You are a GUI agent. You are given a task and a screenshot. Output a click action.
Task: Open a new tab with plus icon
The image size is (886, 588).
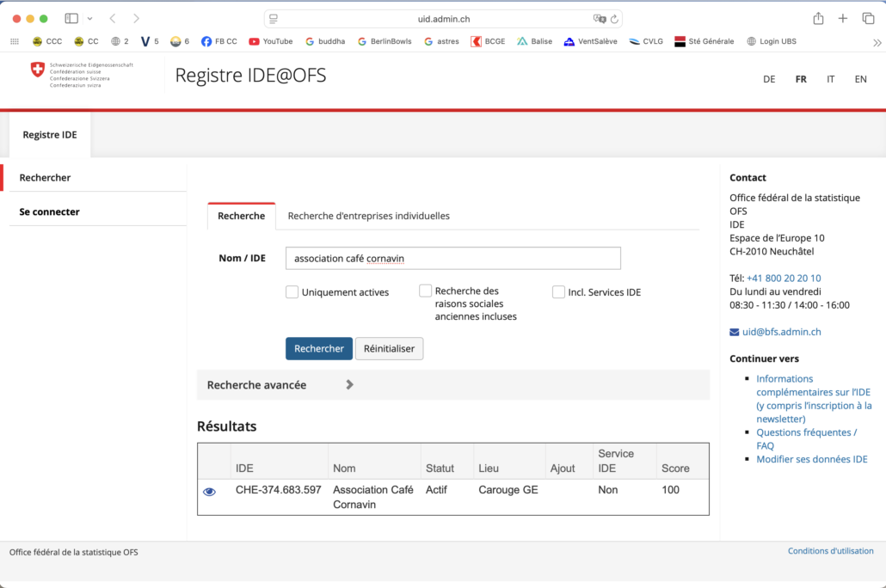coord(843,18)
